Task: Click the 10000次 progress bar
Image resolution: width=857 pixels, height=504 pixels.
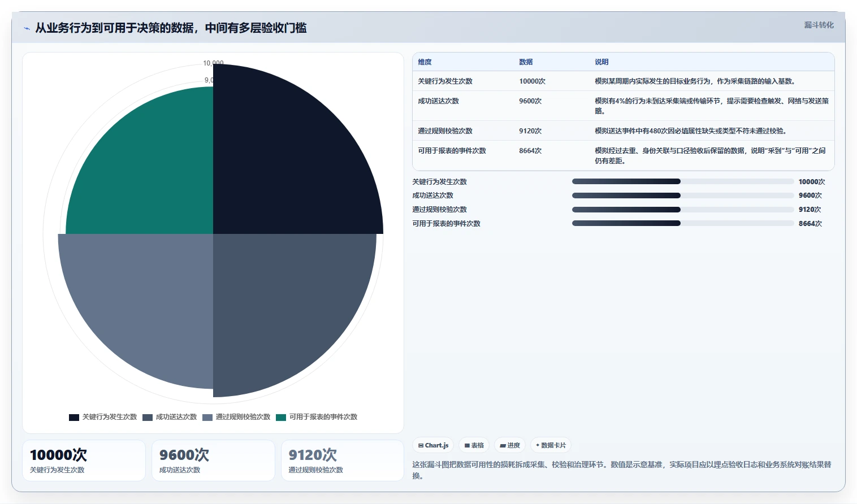Action: (x=683, y=181)
